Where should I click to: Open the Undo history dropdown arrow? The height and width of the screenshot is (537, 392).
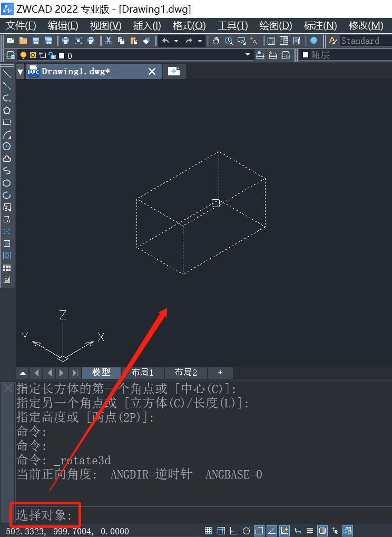click(x=177, y=41)
